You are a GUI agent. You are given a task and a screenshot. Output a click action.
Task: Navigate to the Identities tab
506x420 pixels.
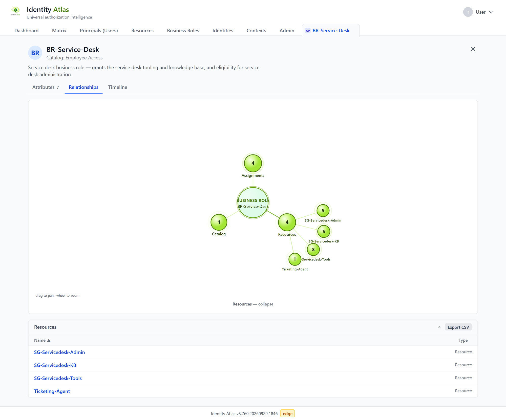[223, 31]
